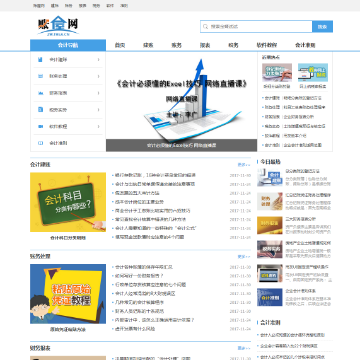Image resolution: width=360 pixels, height=360 pixels.
Task: Open the 粘贴原始凭证教程 cartoon thumbnail
Action: (68, 294)
